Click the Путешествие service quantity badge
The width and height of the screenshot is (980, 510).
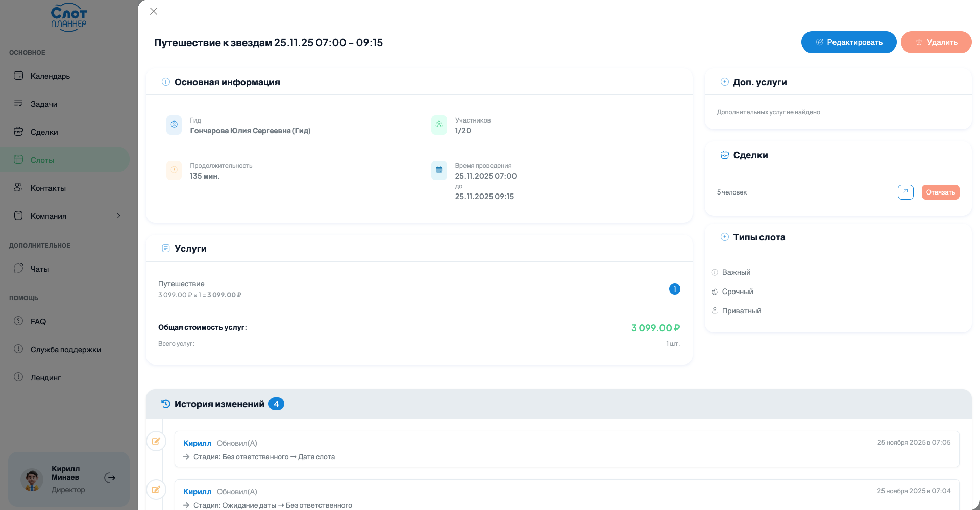[674, 289]
